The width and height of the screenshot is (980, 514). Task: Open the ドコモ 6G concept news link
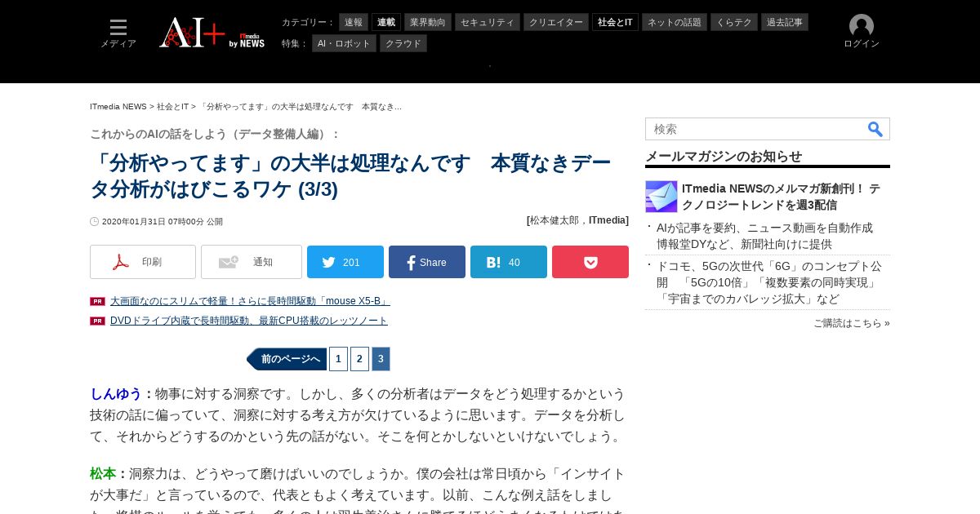[x=769, y=282]
